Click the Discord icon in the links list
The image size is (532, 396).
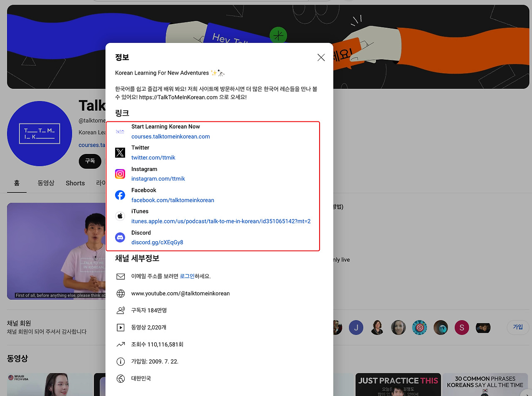click(120, 237)
